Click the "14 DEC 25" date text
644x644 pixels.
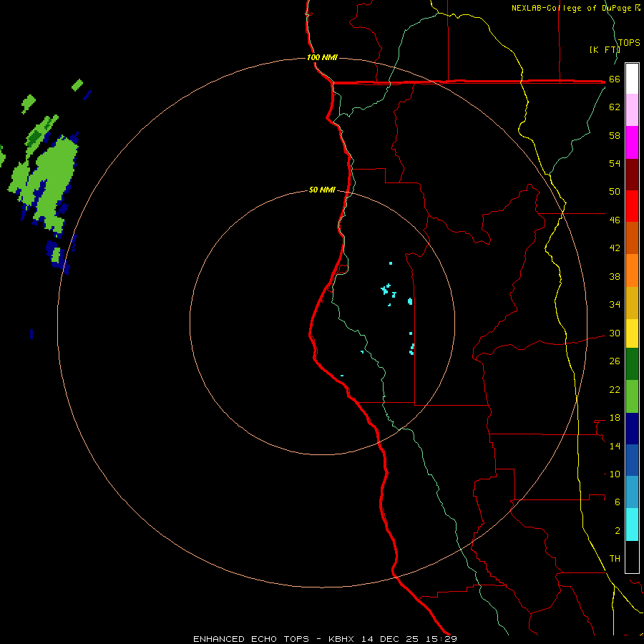coord(390,639)
